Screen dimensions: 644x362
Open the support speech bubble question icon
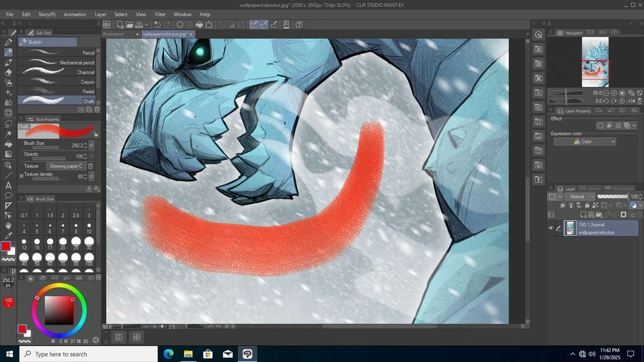click(299, 24)
